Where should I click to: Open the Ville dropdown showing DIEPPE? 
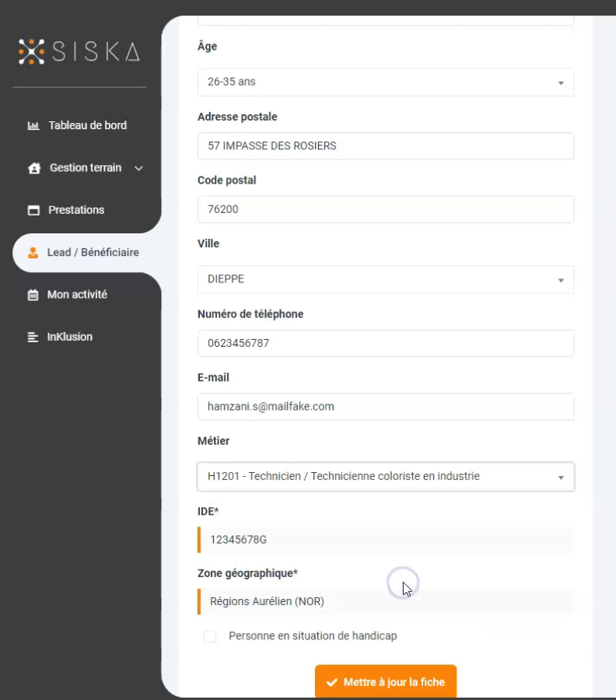pos(386,279)
